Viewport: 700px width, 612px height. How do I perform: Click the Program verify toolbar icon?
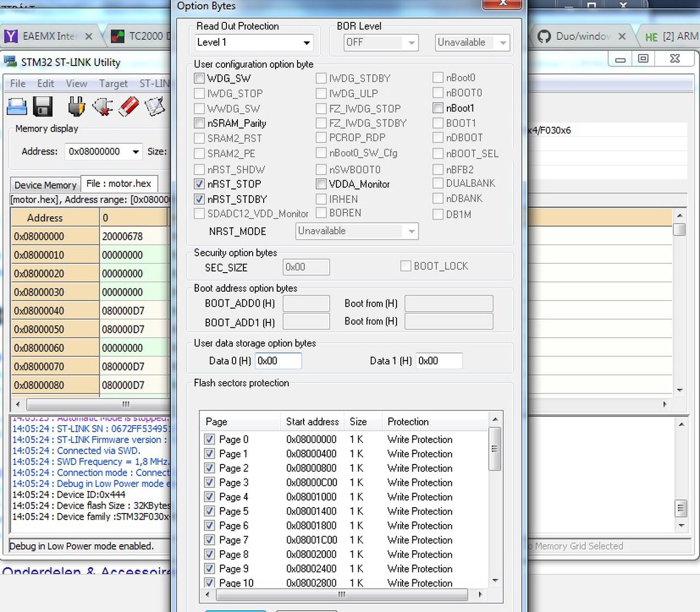(x=155, y=107)
